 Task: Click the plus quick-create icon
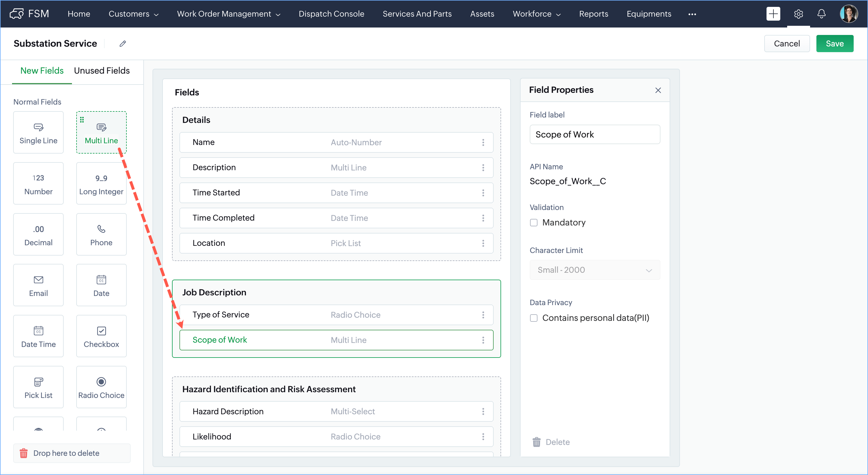coord(773,14)
